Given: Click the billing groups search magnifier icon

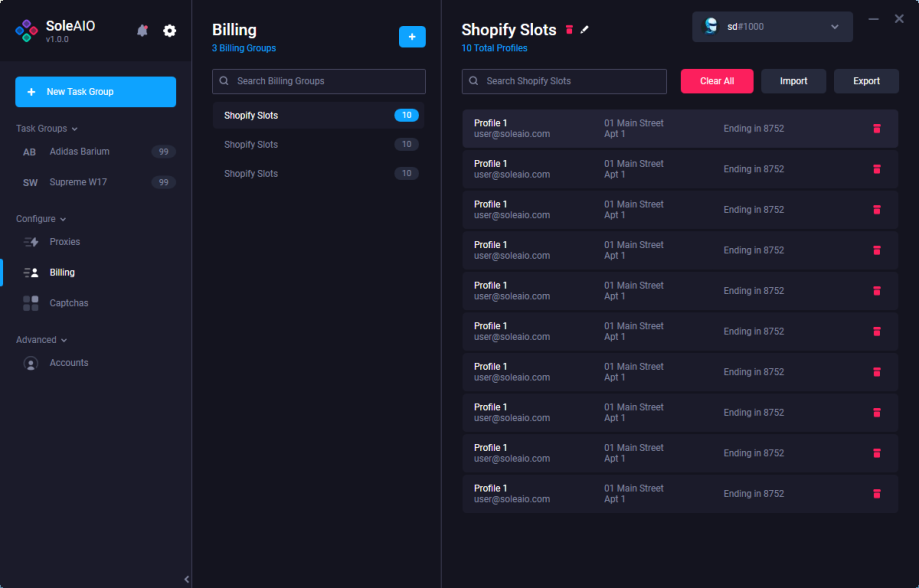Looking at the screenshot, I should click(224, 81).
